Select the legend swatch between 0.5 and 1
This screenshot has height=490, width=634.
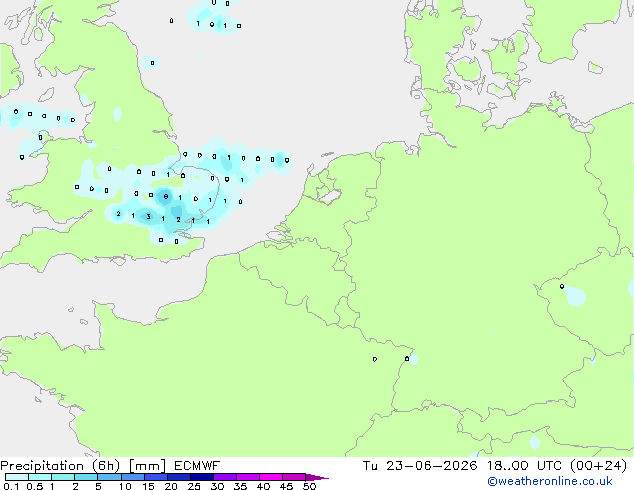(x=40, y=477)
